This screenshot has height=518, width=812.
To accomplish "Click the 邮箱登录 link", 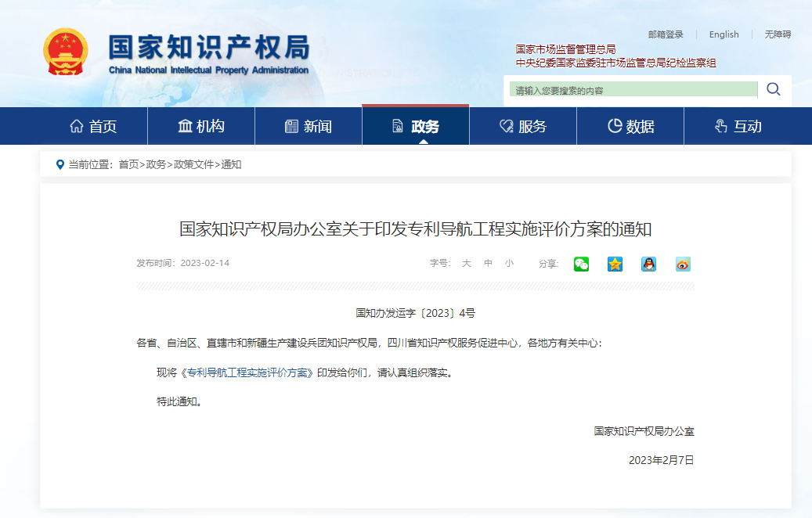I will (x=666, y=34).
